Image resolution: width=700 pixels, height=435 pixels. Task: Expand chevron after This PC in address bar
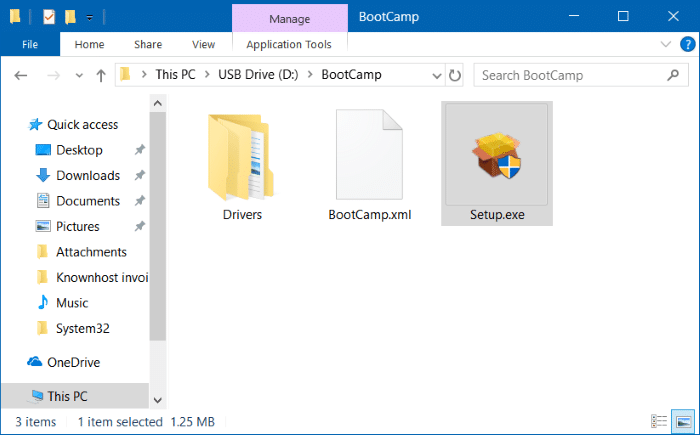click(x=207, y=75)
